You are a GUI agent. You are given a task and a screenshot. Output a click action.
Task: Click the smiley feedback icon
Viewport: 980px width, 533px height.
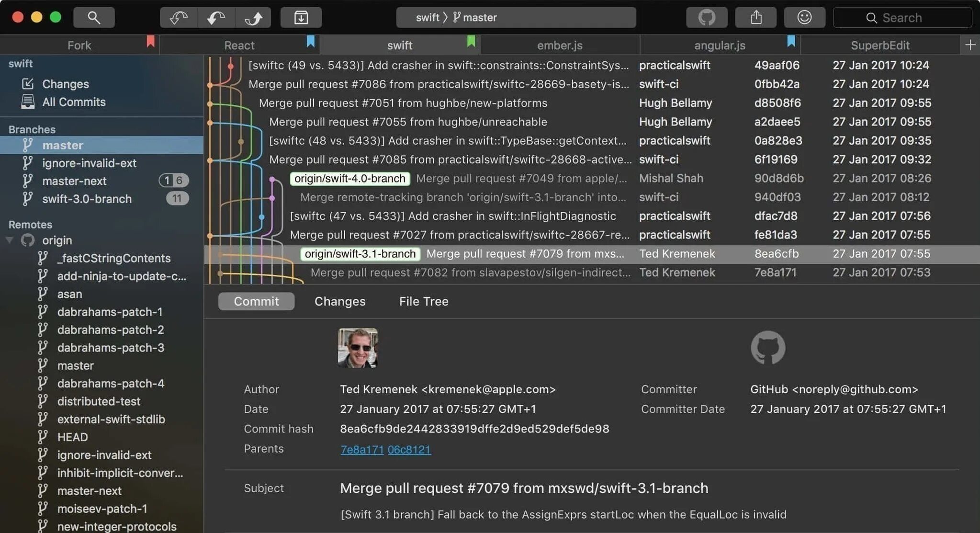(804, 18)
